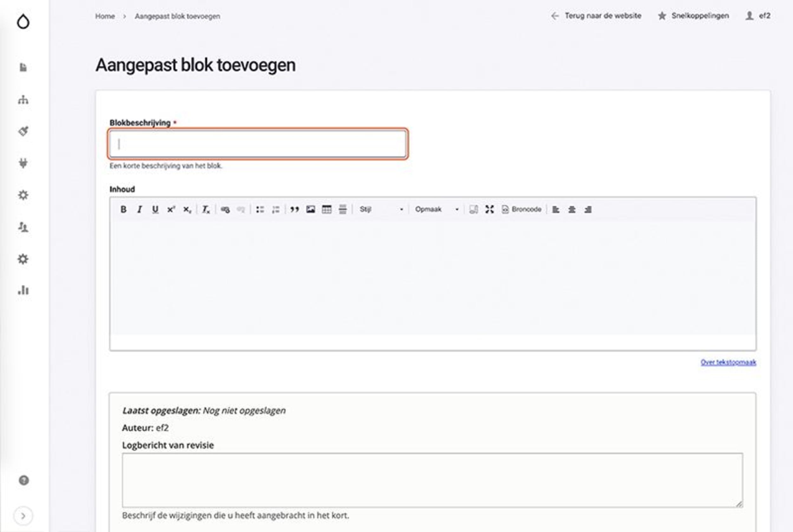This screenshot has width=793, height=532.
Task: Open the Appearance brush menu in sidebar
Action: pyautogui.click(x=23, y=131)
